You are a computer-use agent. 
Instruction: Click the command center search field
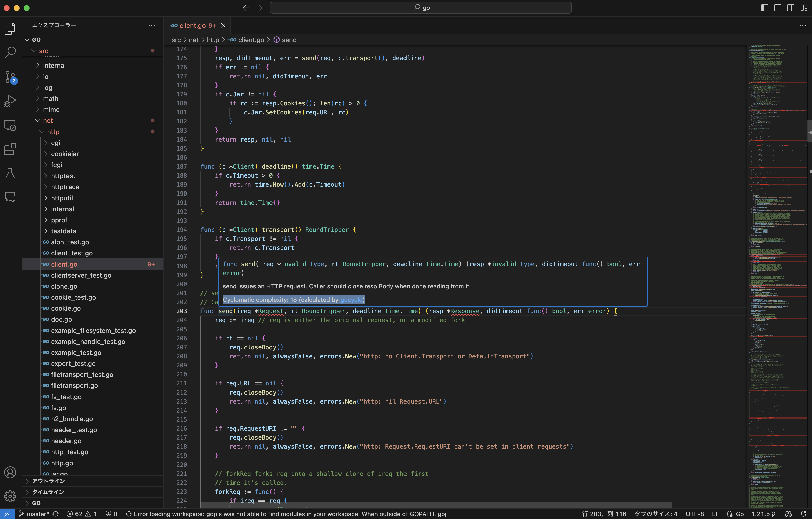pos(421,8)
